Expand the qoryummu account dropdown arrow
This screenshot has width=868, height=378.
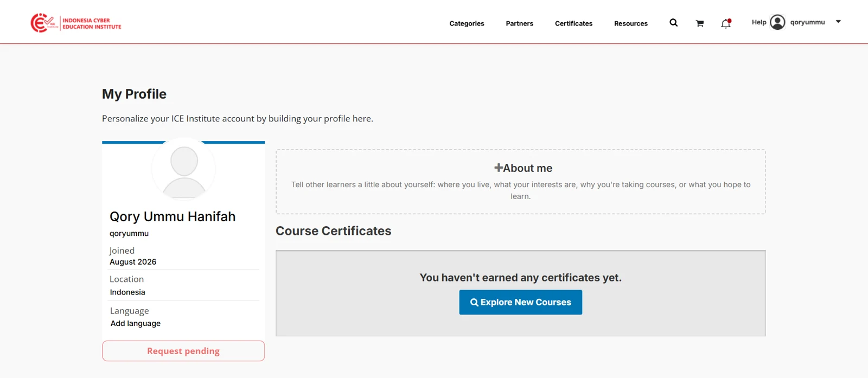point(838,22)
